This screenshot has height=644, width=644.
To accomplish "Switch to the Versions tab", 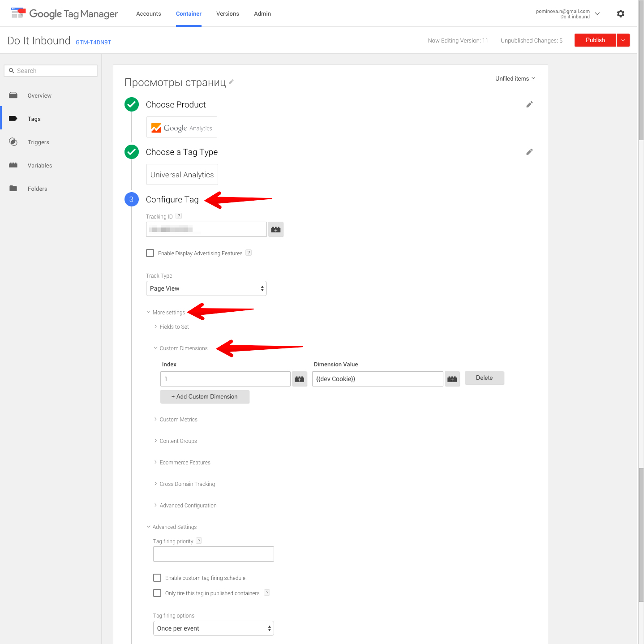I will tap(228, 13).
